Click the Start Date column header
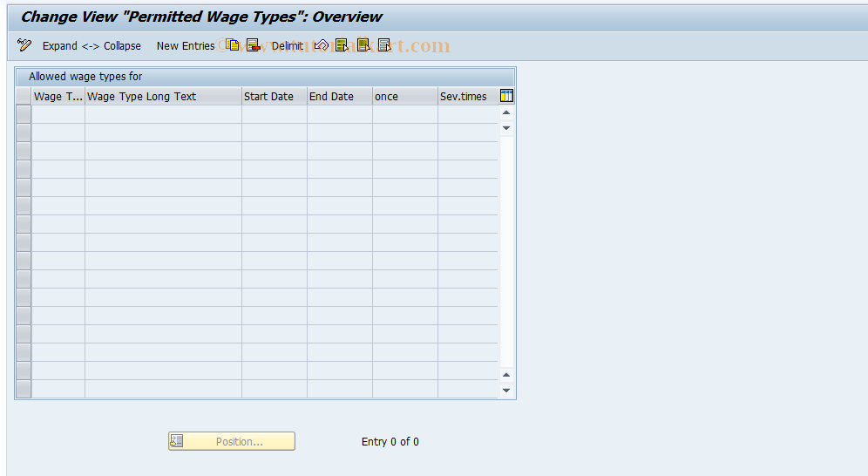The height and width of the screenshot is (476, 868). [x=275, y=96]
